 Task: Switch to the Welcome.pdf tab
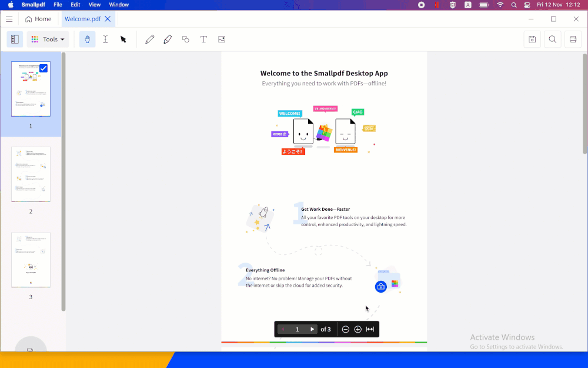pos(82,19)
